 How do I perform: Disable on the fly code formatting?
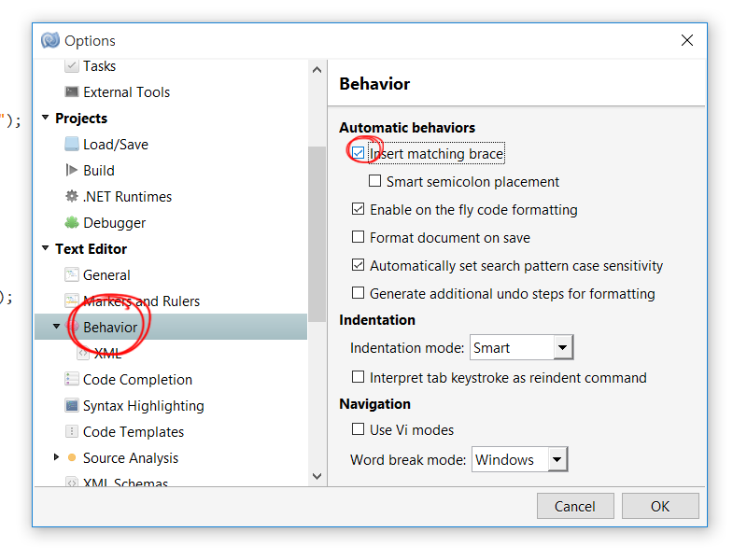[x=358, y=209]
